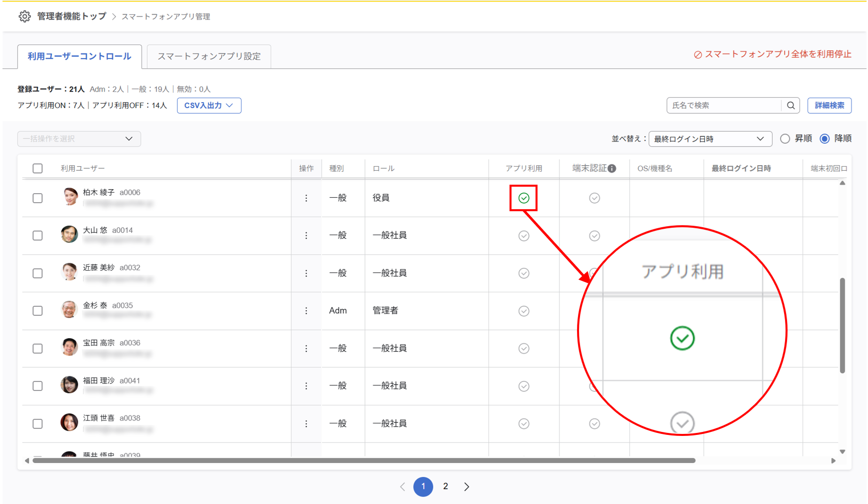Click the 端末認証 info icon
The image size is (868, 504).
[x=612, y=169]
